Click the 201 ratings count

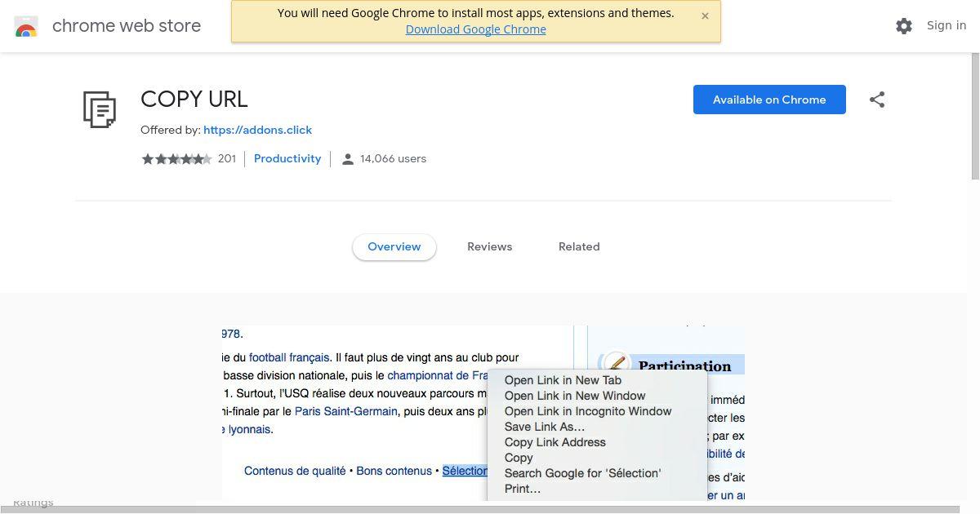click(x=227, y=158)
